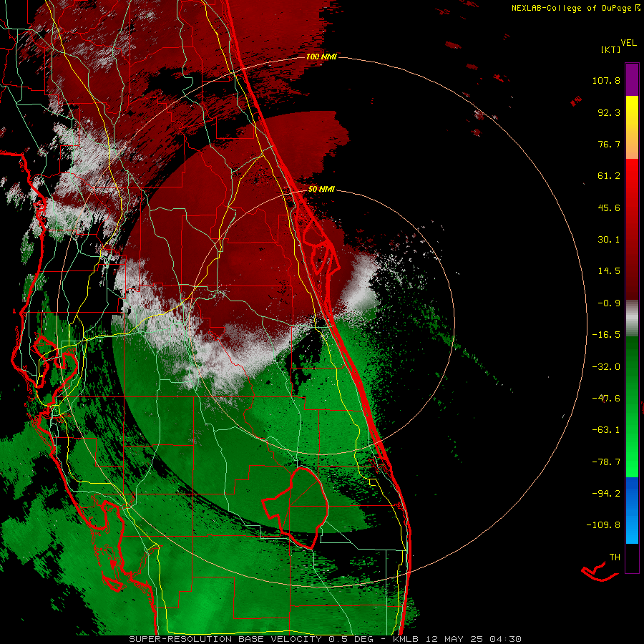Click the Lake Okeechobee red outline on the map
Image resolution: width=644 pixels, height=644 pixels.
(x=296, y=507)
